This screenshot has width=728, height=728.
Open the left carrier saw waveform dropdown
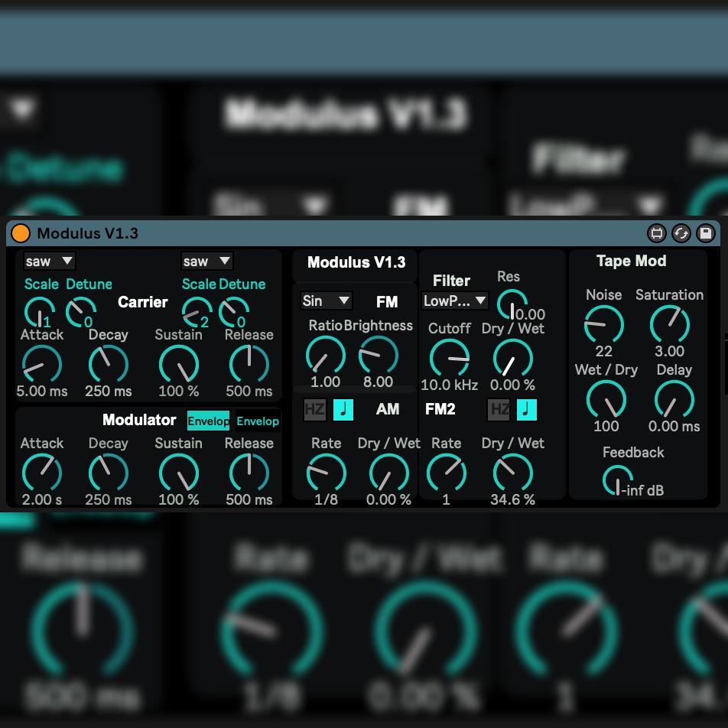(x=49, y=262)
